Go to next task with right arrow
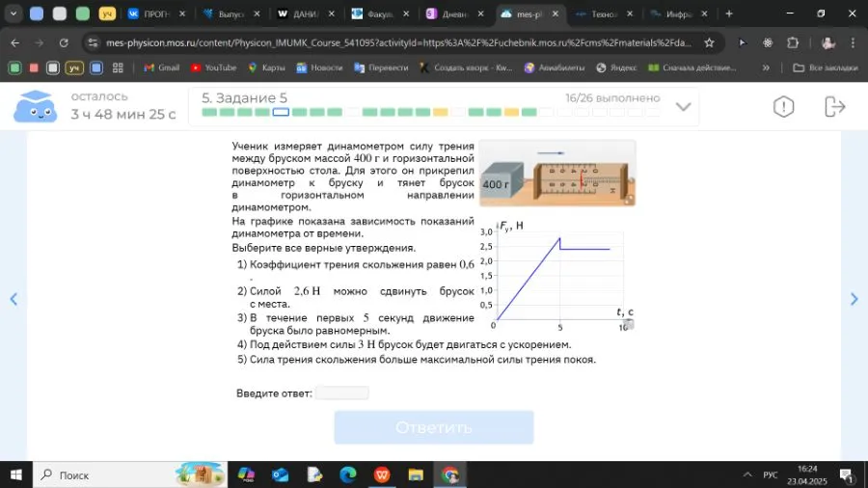The height and width of the screenshot is (488, 868). pos(854,299)
